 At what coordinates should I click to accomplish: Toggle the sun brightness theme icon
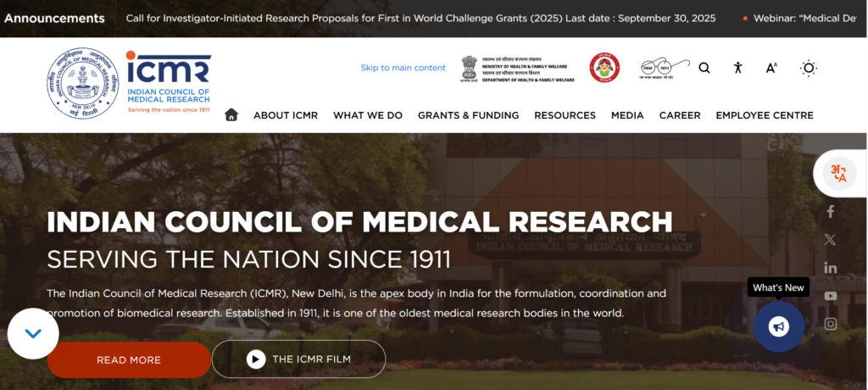point(809,68)
